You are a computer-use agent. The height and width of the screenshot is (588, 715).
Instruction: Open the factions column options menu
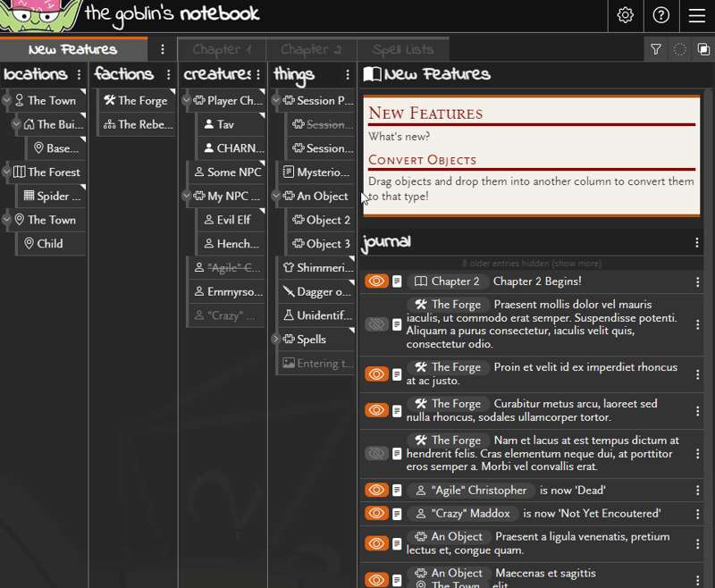(168, 74)
